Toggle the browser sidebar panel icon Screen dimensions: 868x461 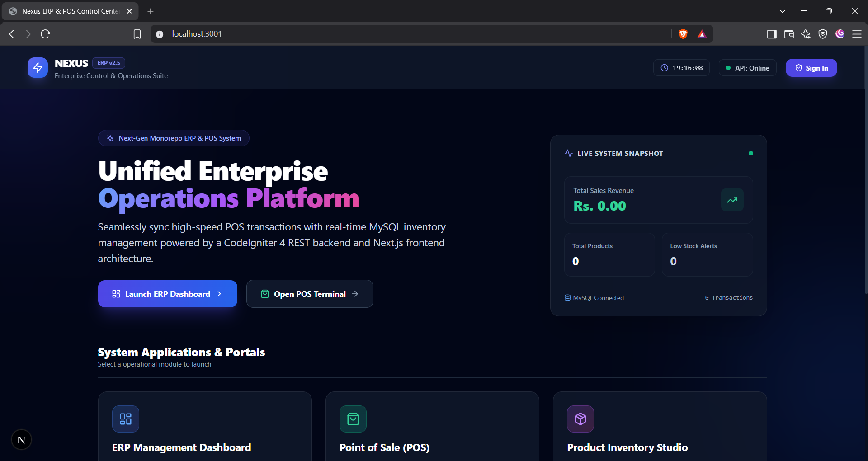point(772,34)
